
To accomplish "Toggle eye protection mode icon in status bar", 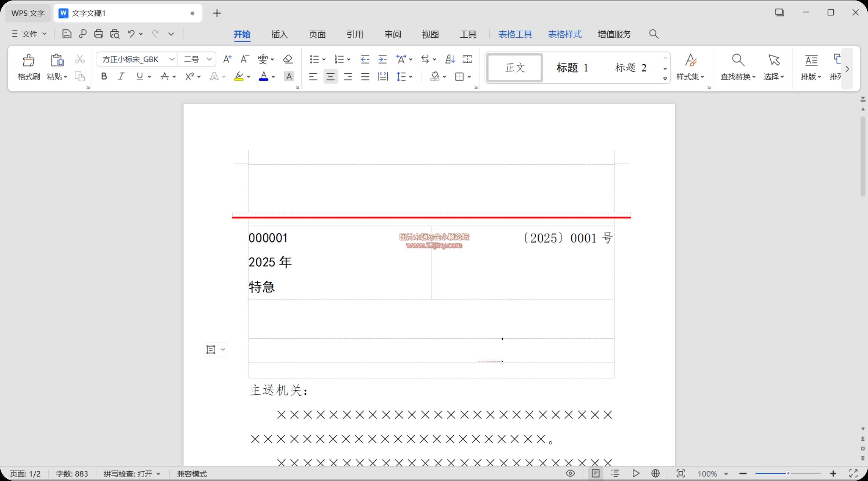I will coord(570,473).
